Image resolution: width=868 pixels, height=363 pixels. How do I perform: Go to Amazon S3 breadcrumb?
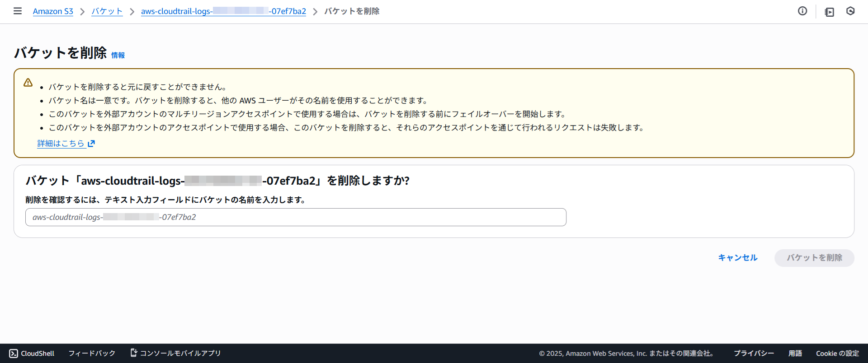coord(53,11)
